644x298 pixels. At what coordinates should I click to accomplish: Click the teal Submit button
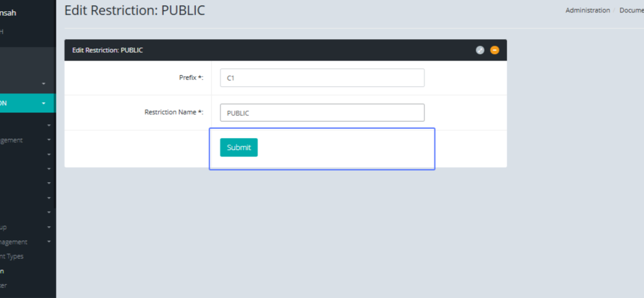(239, 147)
